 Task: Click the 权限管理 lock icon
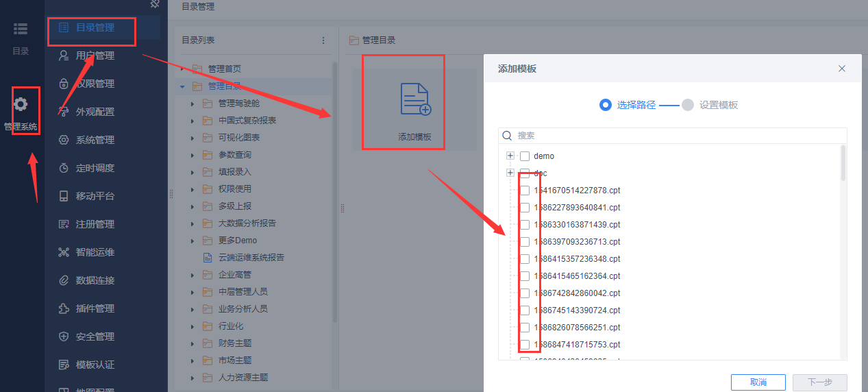(x=64, y=84)
